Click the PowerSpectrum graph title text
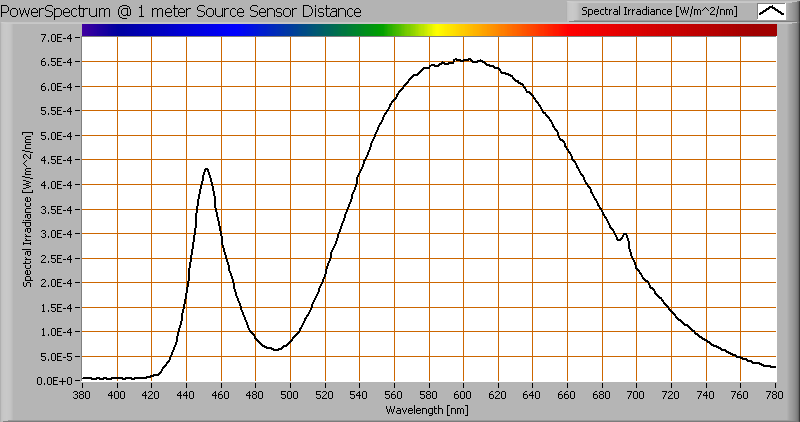Screen dimensions: 800x422 click(183, 11)
